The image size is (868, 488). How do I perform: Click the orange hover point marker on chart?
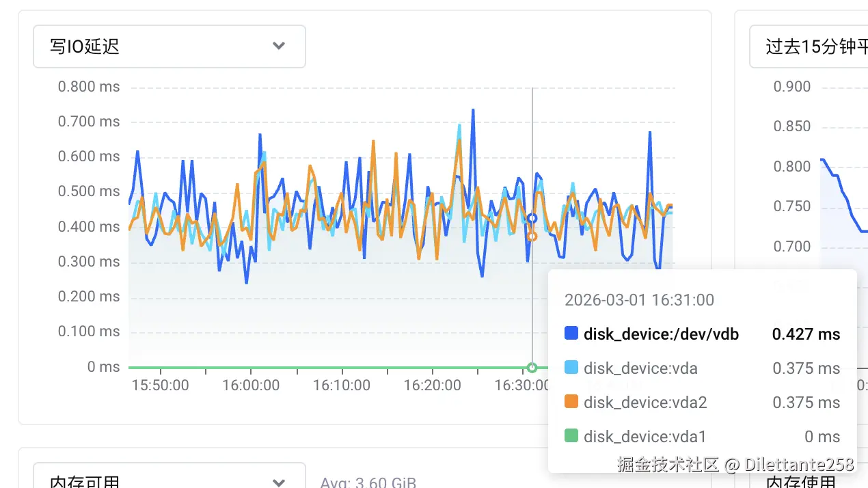click(532, 236)
